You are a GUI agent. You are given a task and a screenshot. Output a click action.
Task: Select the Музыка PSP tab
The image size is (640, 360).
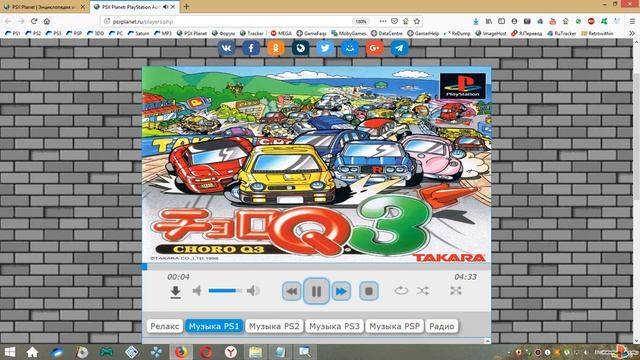click(394, 326)
